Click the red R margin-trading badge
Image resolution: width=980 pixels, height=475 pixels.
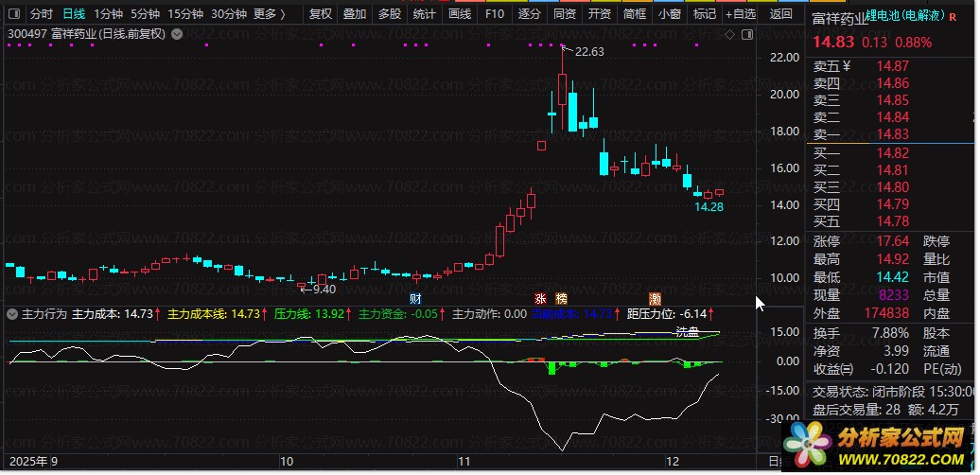[953, 17]
